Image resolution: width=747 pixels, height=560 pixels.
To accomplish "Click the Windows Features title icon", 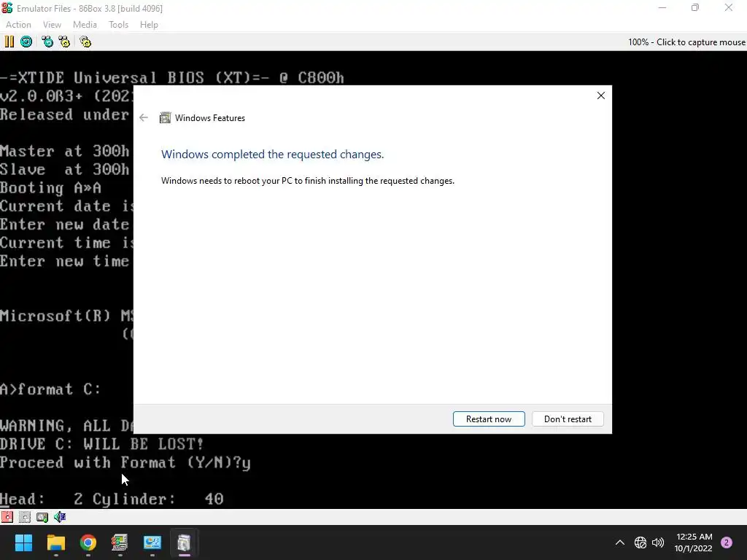I will (x=165, y=117).
